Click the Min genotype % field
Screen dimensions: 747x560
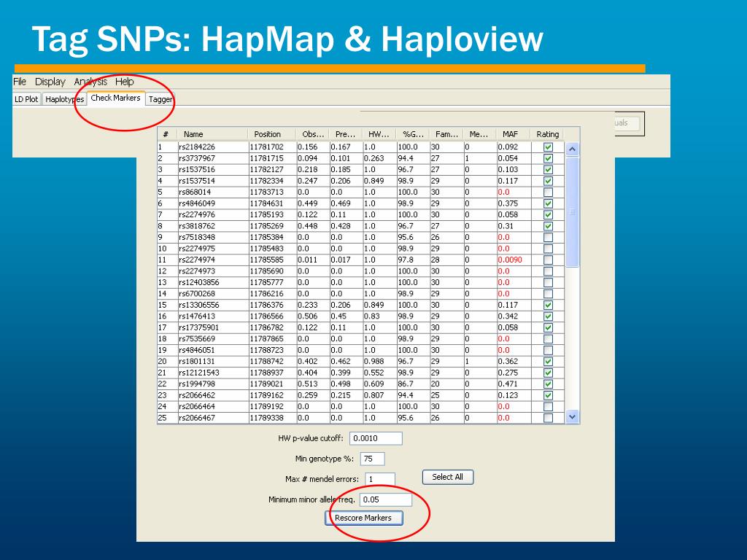372,459
